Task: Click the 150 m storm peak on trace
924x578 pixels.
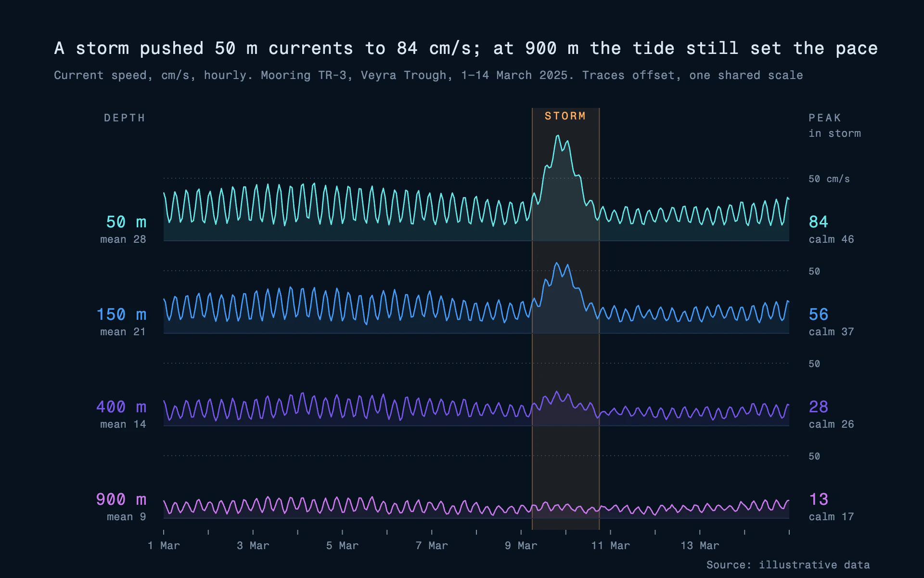Action: pyautogui.click(x=556, y=263)
